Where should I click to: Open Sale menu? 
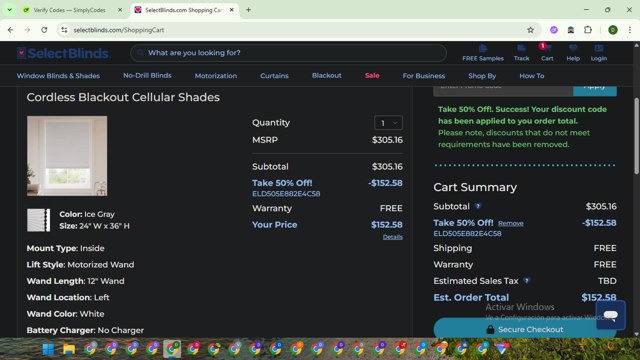pyautogui.click(x=372, y=76)
